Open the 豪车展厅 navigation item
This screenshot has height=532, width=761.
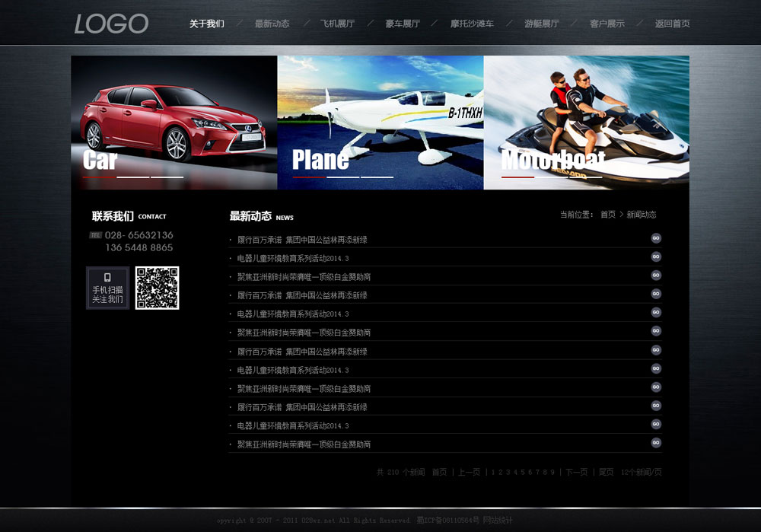(403, 24)
